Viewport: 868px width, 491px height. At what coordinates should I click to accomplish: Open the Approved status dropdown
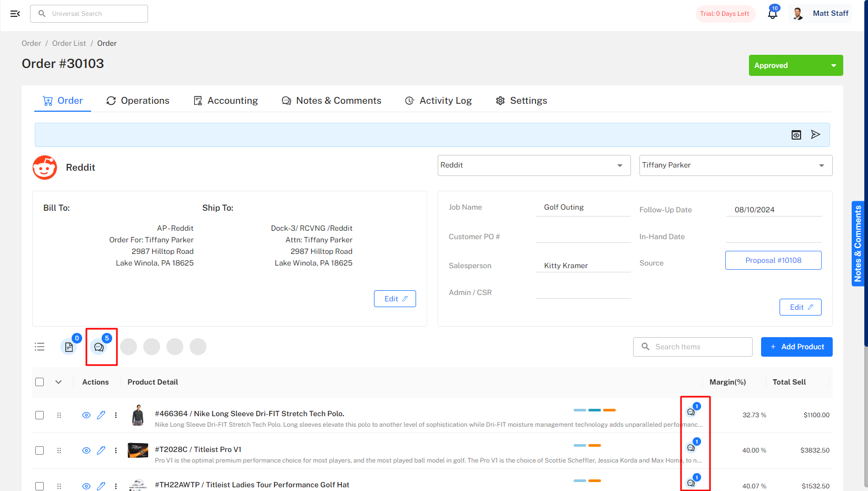[796, 65]
